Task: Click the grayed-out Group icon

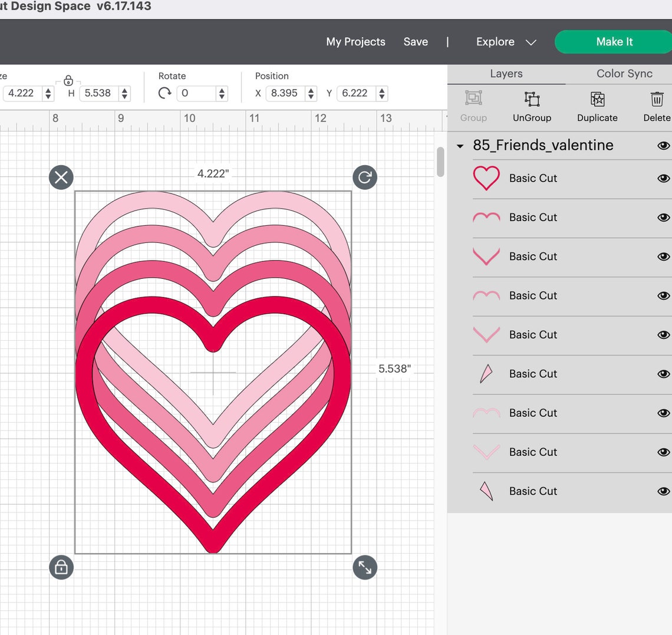Action: coord(473,106)
